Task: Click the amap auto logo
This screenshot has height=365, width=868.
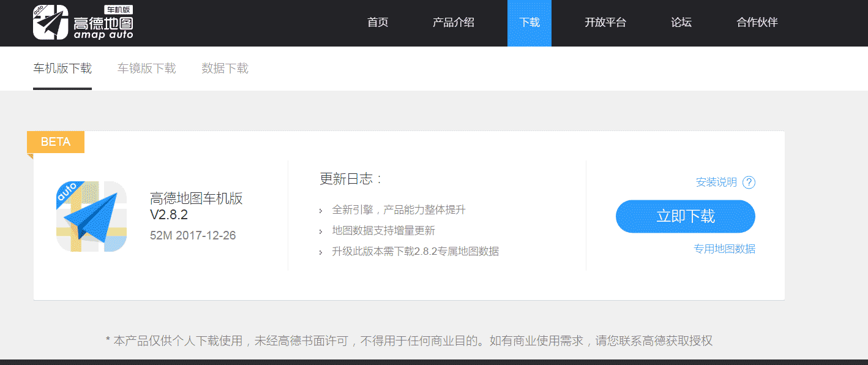Action: 83,23
